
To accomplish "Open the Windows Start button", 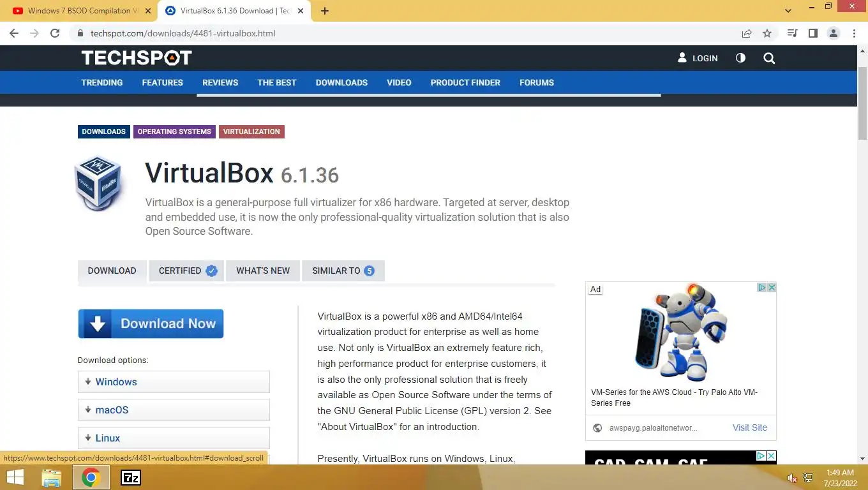I will point(15,477).
